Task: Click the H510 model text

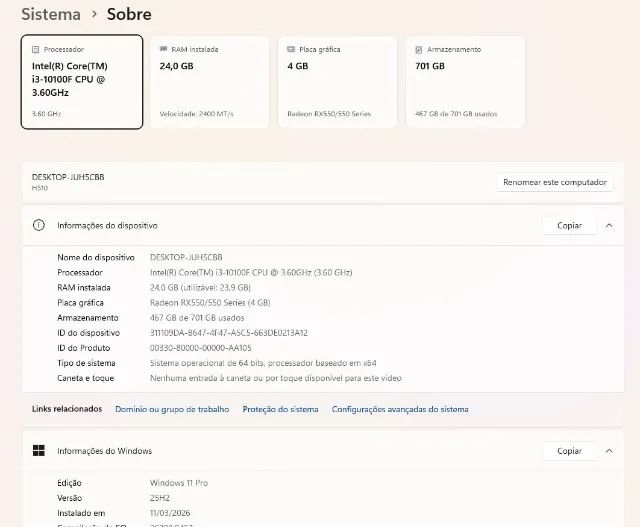Action: (x=40, y=188)
